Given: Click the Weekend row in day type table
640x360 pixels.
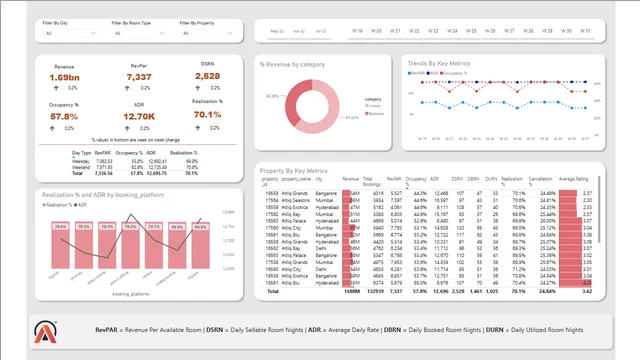Looking at the screenshot, I should click(x=135, y=167).
